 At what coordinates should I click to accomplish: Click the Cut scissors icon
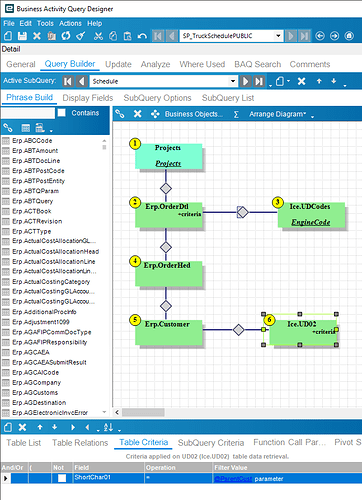pyautogui.click(x=98, y=36)
